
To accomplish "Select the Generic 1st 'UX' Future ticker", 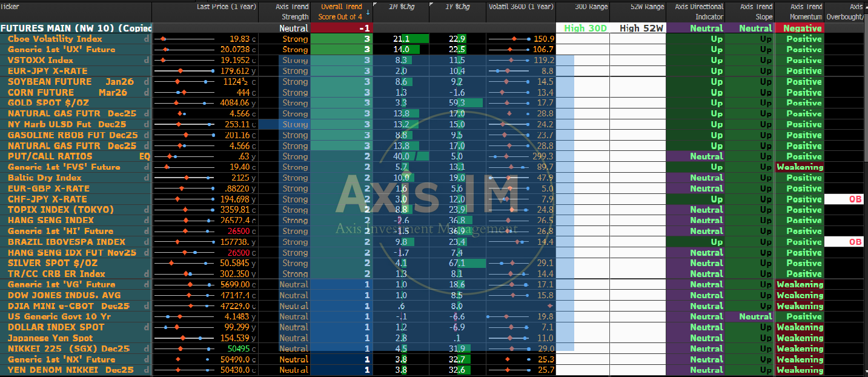I will click(x=61, y=50).
